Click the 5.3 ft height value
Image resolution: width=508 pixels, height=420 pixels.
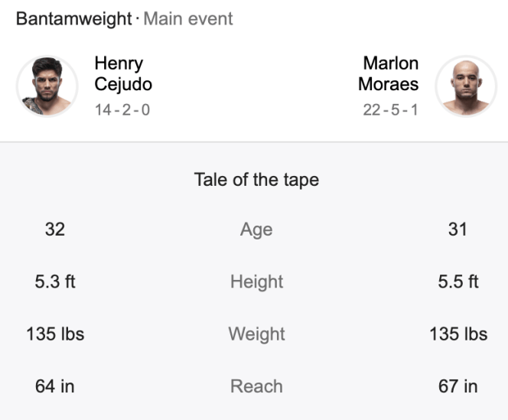click(x=55, y=282)
